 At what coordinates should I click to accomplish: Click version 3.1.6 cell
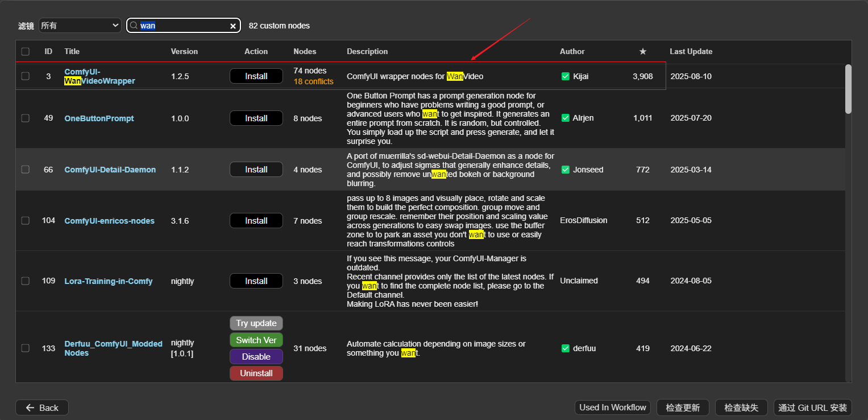pos(180,221)
